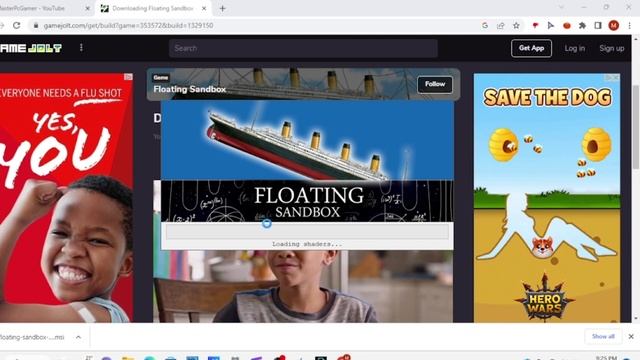Click the Floating Sandbox splash progress bar
Screen dimensions: 640x360
pyautogui.click(x=307, y=231)
